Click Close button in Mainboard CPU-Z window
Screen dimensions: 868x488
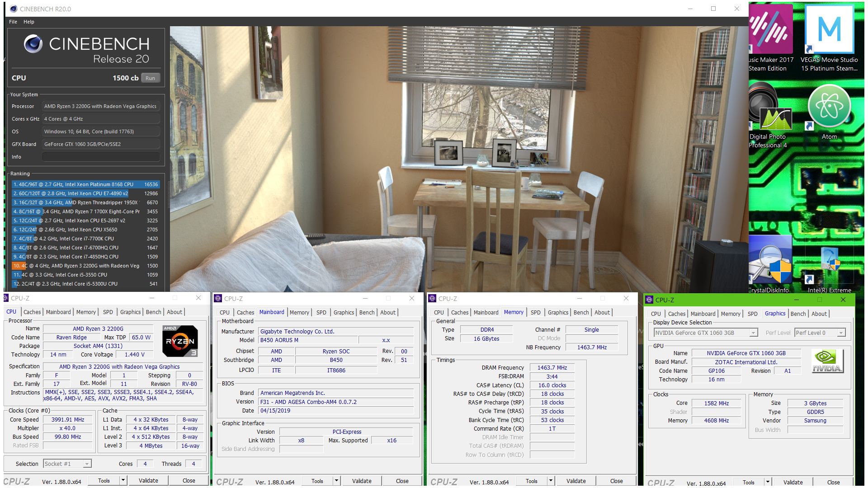(x=402, y=481)
